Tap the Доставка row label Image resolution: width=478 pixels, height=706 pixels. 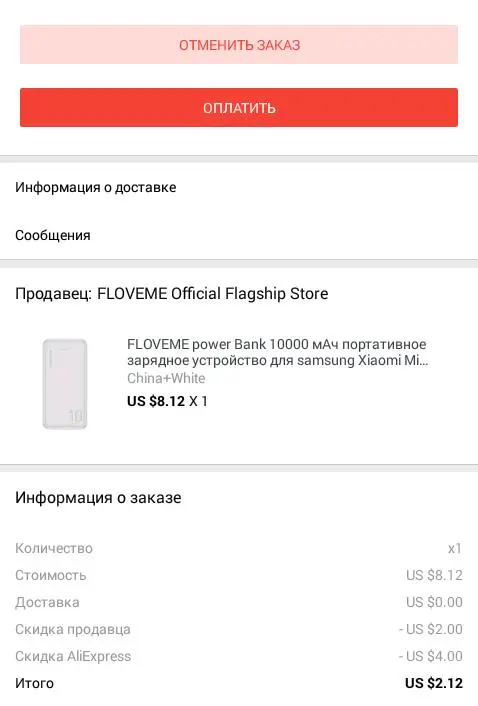pyautogui.click(x=47, y=602)
